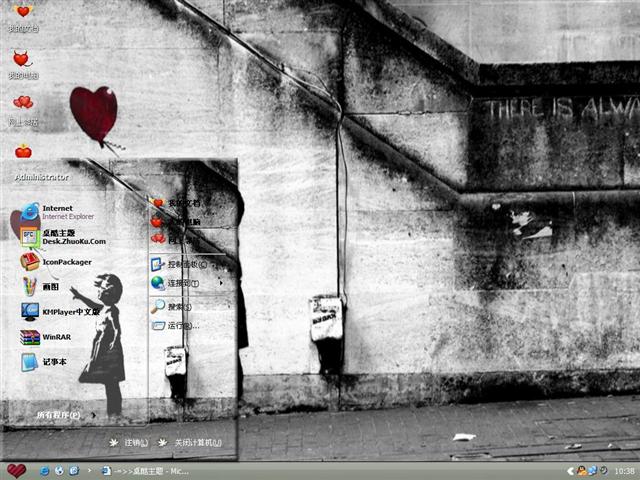Click the 注销(L) log off button
This screenshot has width=640, height=480.
click(129, 442)
